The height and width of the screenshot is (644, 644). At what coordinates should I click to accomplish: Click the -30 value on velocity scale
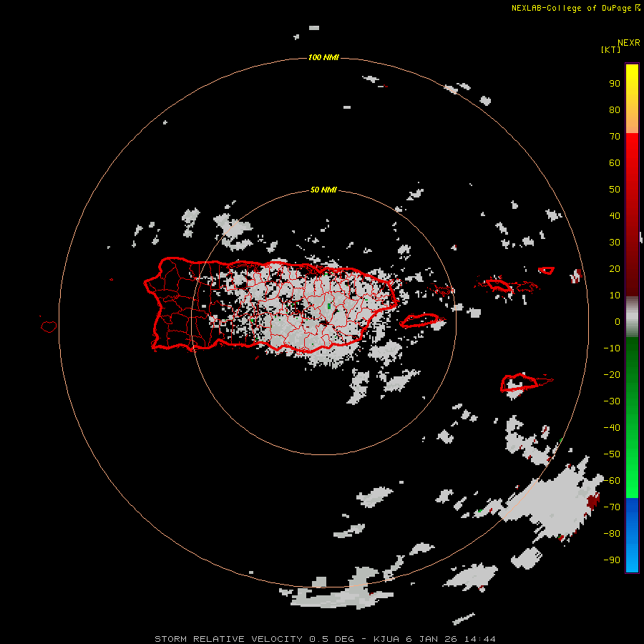pos(612,401)
